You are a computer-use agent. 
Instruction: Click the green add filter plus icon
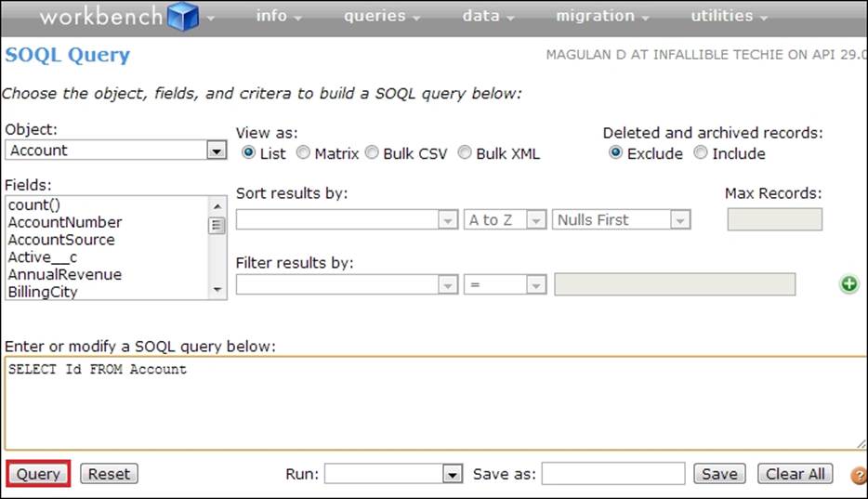[848, 284]
